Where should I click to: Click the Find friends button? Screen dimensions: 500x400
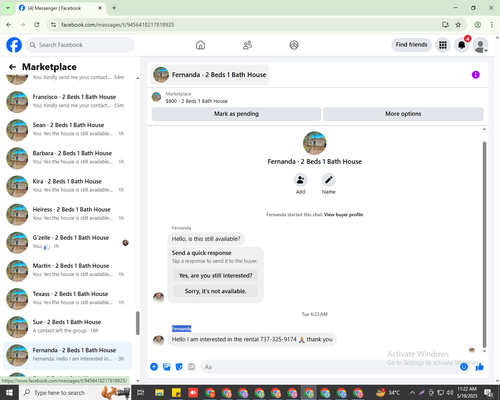tap(411, 45)
